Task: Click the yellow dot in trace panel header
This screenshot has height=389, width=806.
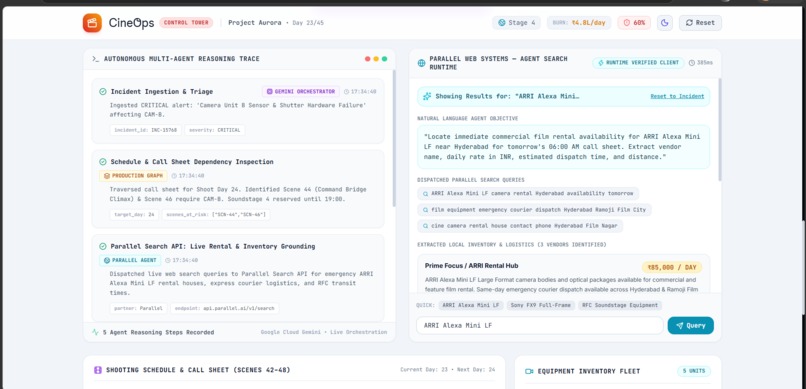Action: 376,59
